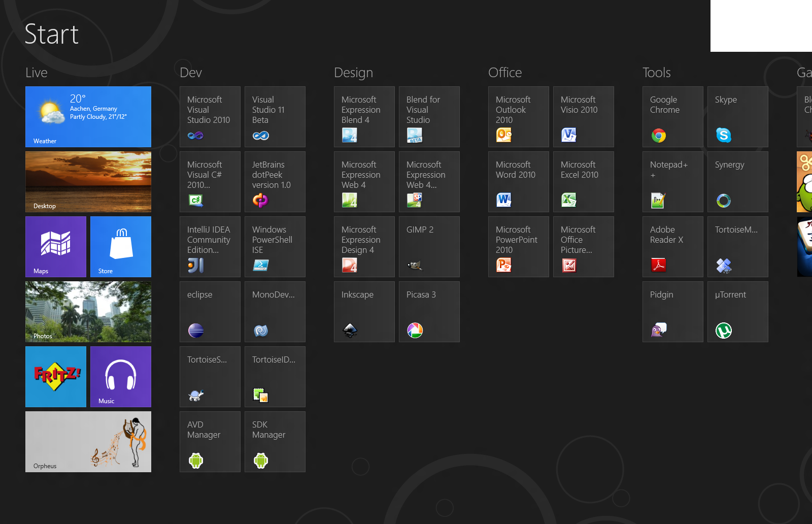The image size is (812, 524).
Task: Open the TortoiseS... tile with turtle icon
Action: click(x=210, y=377)
